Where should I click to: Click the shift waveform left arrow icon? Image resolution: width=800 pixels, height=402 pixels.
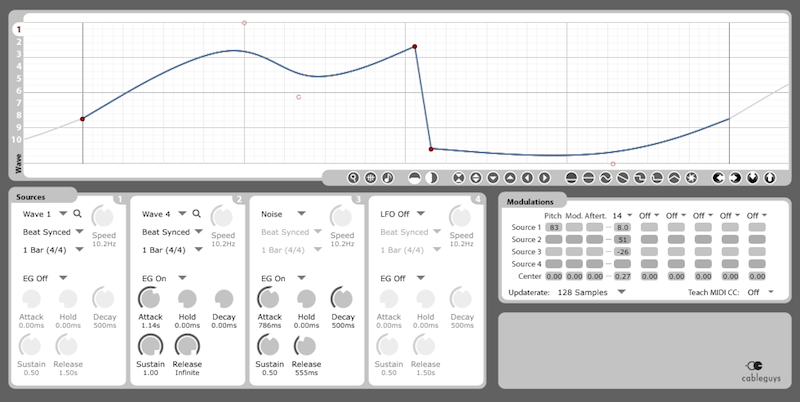527,178
